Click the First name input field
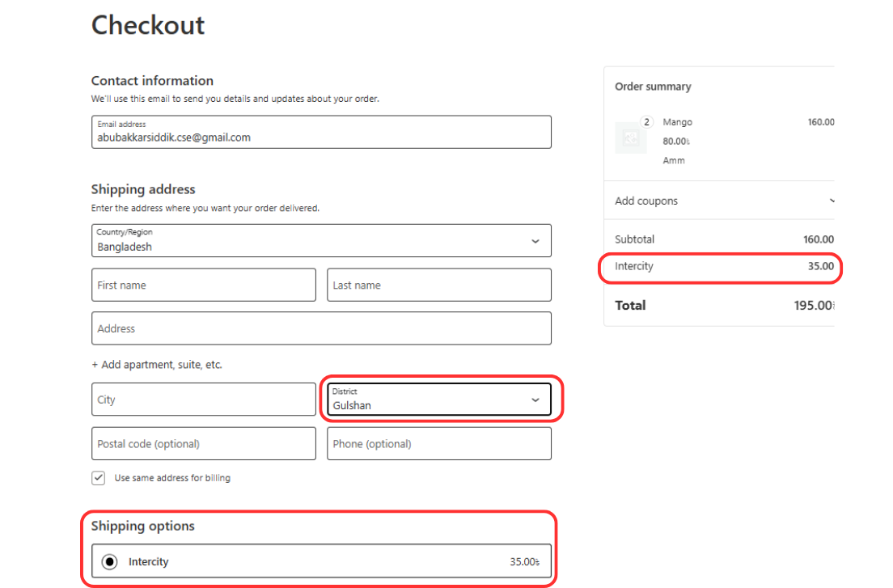893x588 pixels. pos(203,285)
